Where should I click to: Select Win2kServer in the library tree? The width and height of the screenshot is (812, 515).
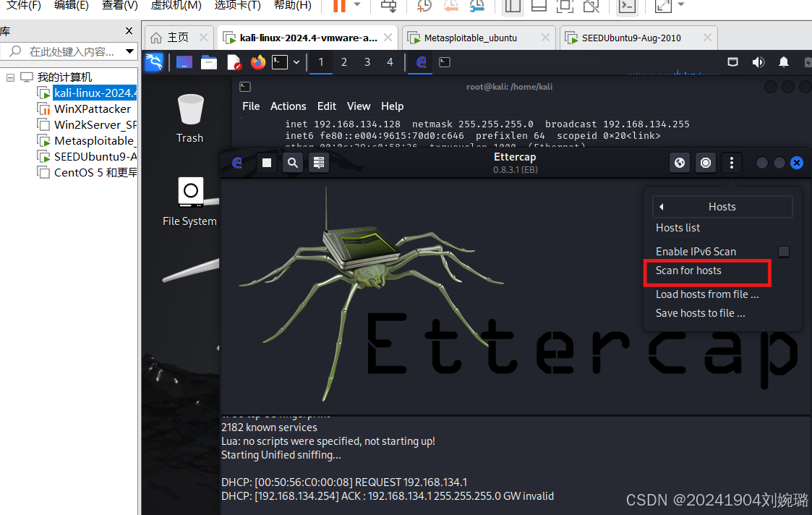[x=95, y=125]
